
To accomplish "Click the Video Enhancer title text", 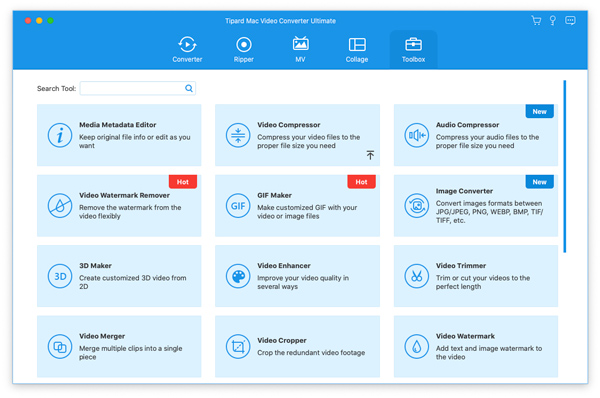I will (284, 266).
